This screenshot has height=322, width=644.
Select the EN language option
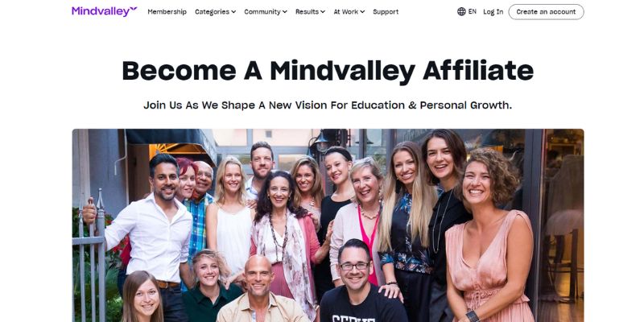point(473,11)
